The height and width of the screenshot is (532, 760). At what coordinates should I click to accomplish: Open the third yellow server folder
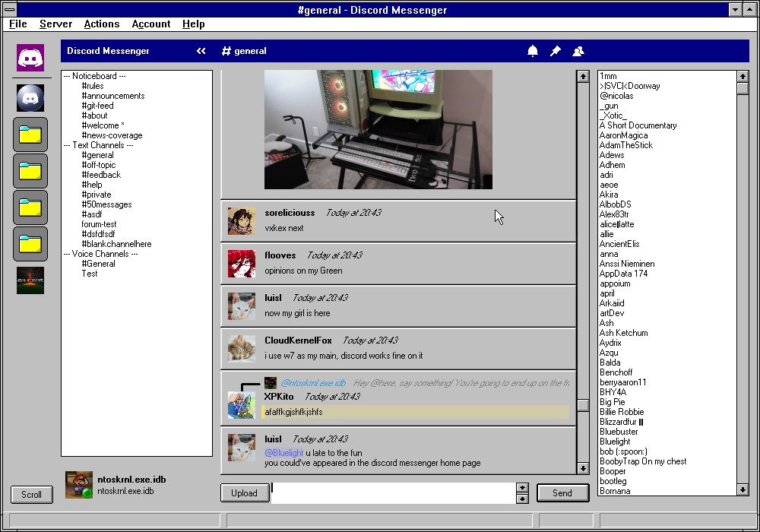pyautogui.click(x=30, y=207)
